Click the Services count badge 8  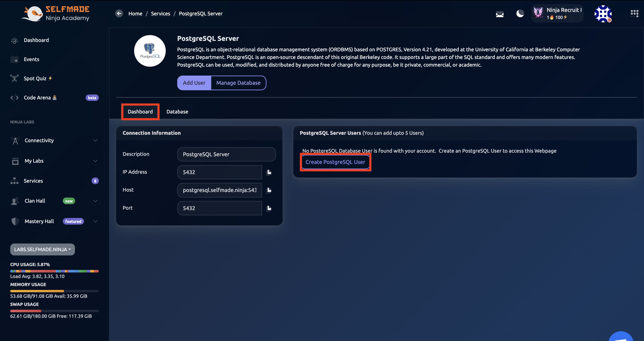(95, 181)
